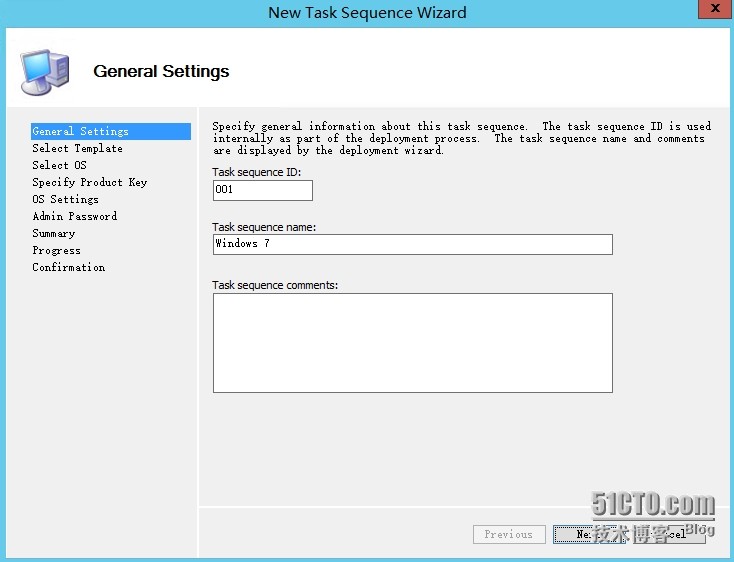Click the Previous button
This screenshot has width=734, height=562.
(509, 534)
